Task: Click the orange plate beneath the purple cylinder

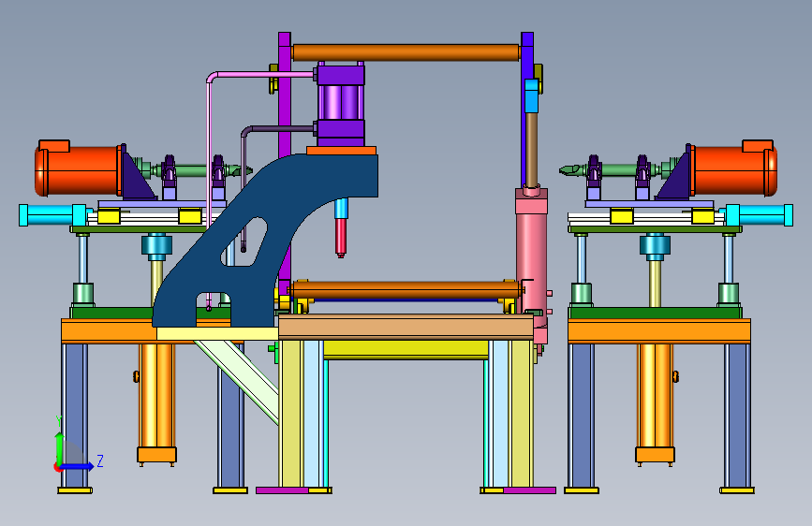Action: [341, 150]
